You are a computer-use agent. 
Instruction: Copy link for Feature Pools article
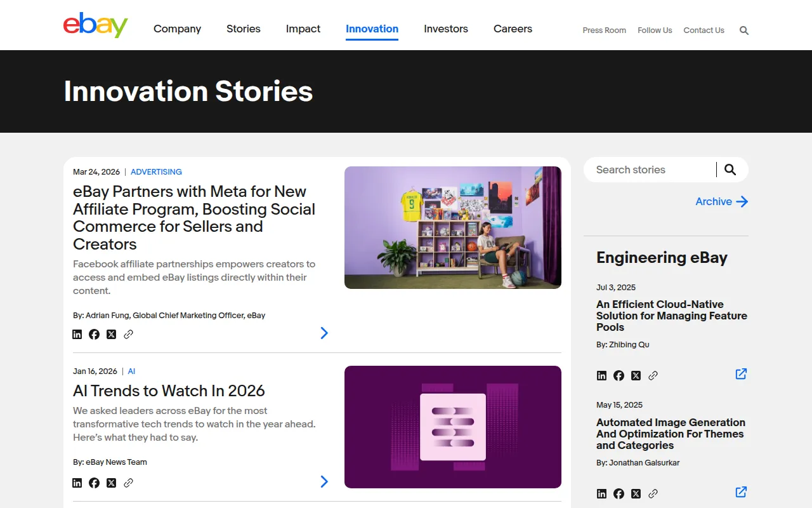click(x=653, y=375)
